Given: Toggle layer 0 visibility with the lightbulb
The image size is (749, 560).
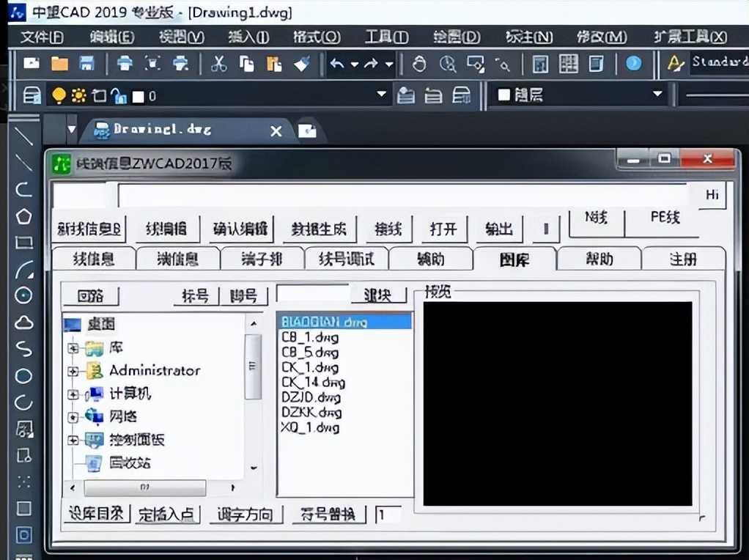Looking at the screenshot, I should point(59,95).
